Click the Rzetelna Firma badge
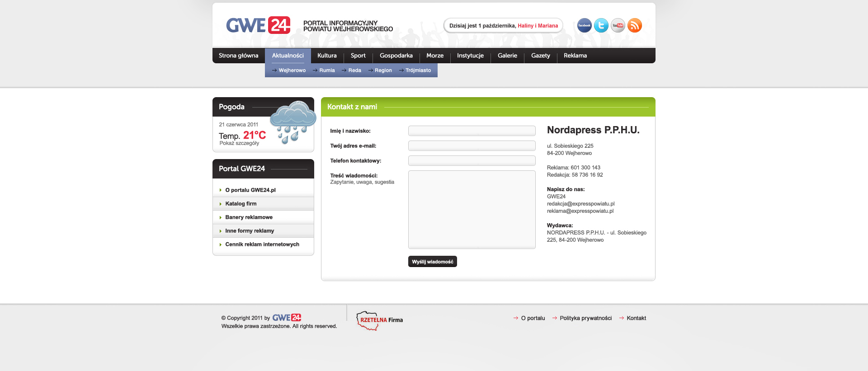The height and width of the screenshot is (371, 868). click(x=379, y=320)
